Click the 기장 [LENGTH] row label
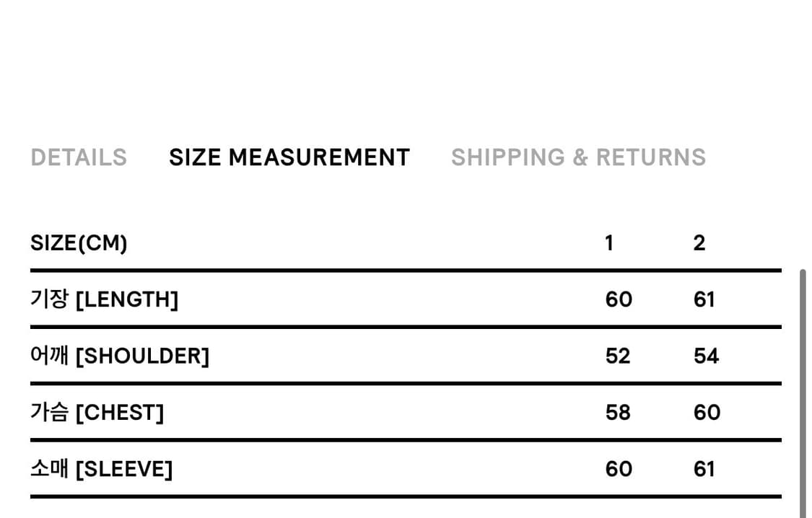This screenshot has width=812, height=518. click(x=104, y=299)
